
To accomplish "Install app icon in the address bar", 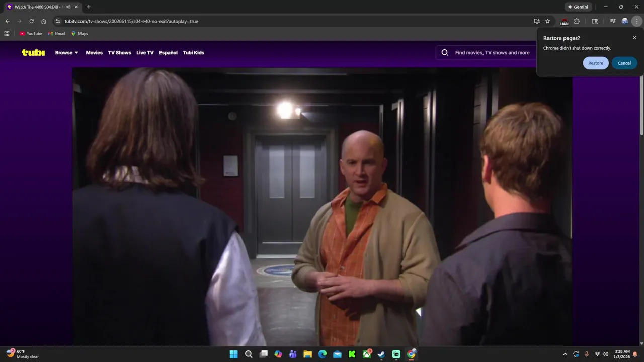I will coord(537,21).
